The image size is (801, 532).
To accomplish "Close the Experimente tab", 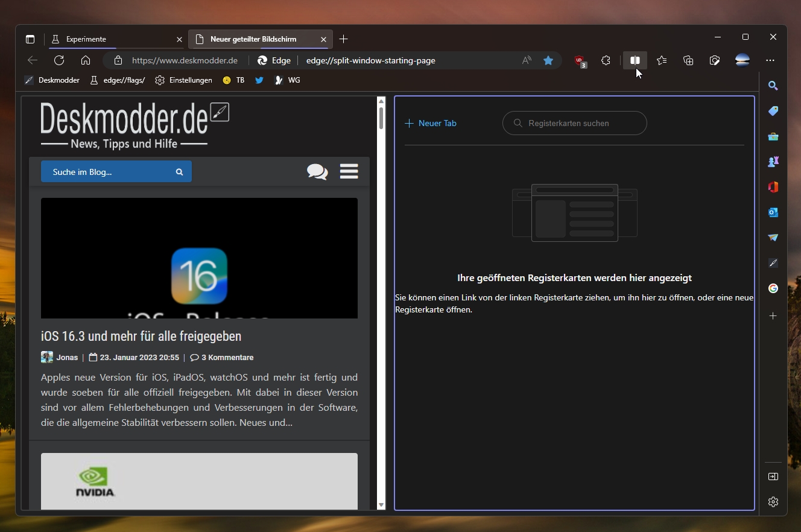I will [179, 39].
